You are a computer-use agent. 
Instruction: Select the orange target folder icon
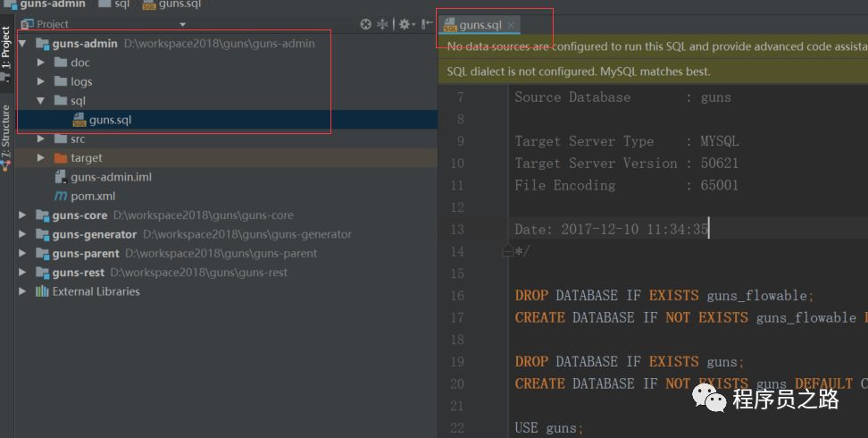click(61, 158)
